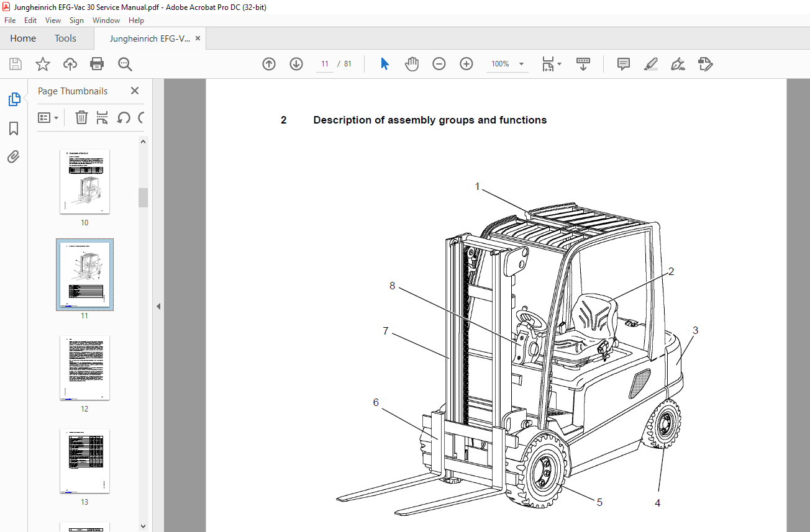Open the Sign document pen icon
Screen dimensions: 810x532
coord(678,64)
